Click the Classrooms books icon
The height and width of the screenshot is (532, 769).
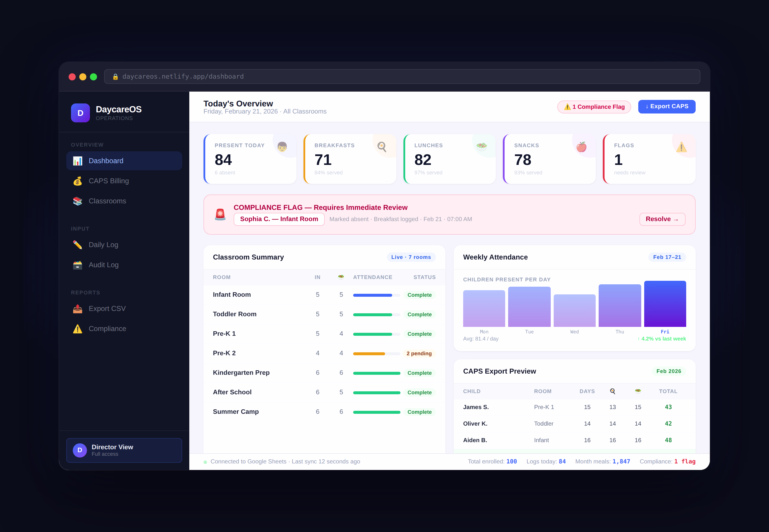click(77, 201)
